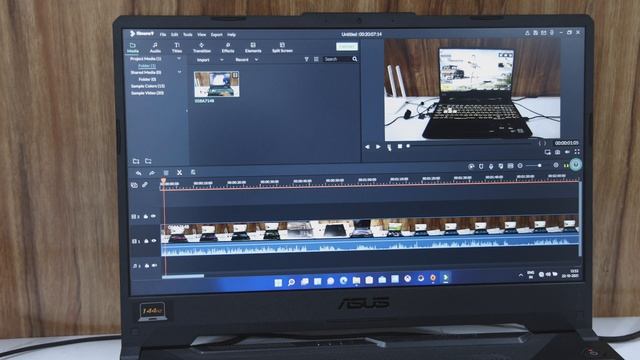640x360 pixels.
Task: Open the Tools menu
Action: pos(187,35)
